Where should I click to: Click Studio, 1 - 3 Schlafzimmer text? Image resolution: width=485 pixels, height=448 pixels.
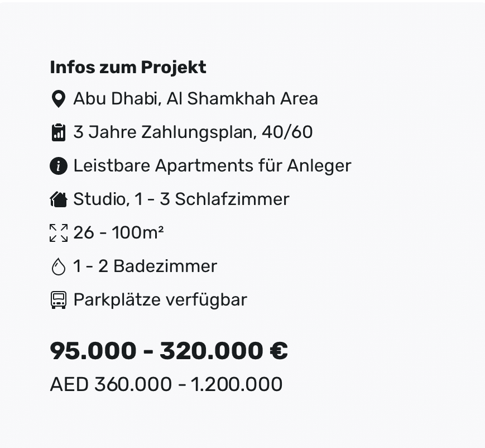[181, 199]
